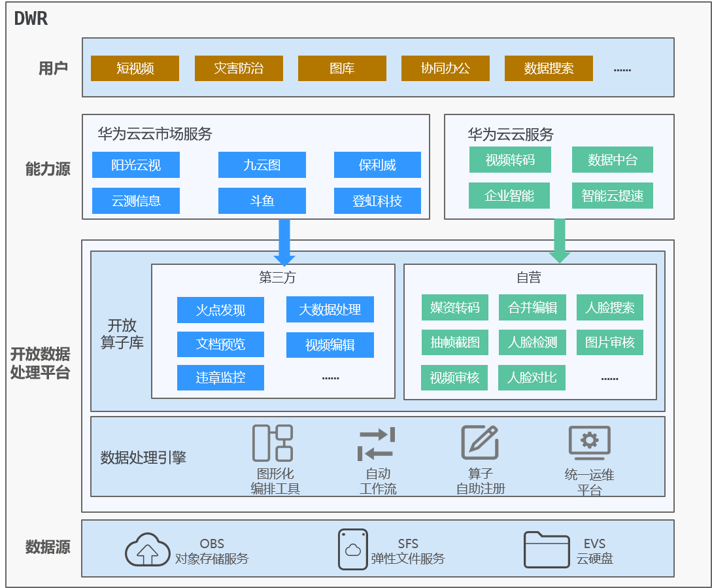Select the 文档预览 third-party operator
Screen dimensions: 712x588
(x=221, y=344)
